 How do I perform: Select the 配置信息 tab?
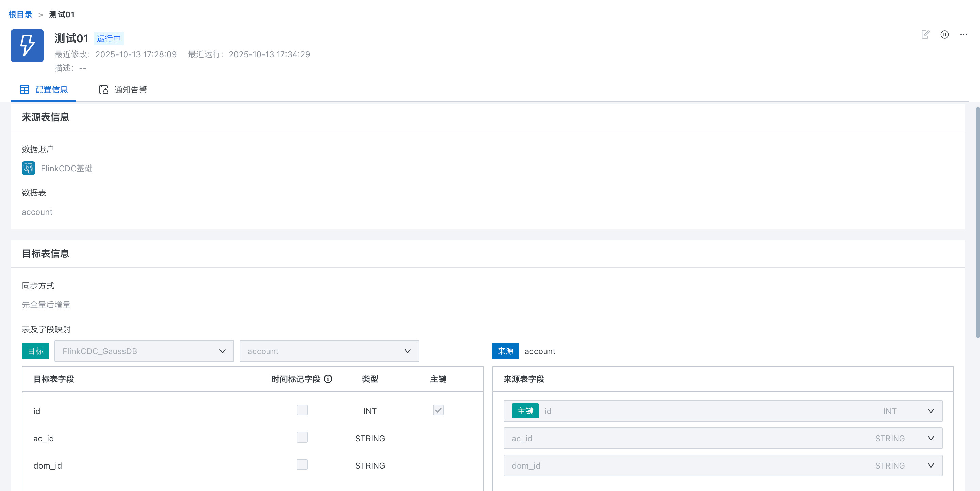tap(51, 90)
